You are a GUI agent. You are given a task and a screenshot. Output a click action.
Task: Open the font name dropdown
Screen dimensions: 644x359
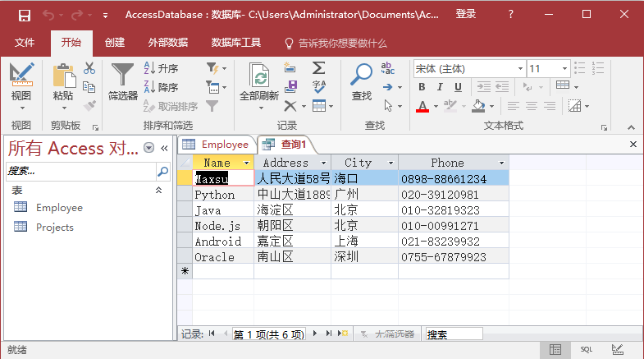click(x=519, y=69)
